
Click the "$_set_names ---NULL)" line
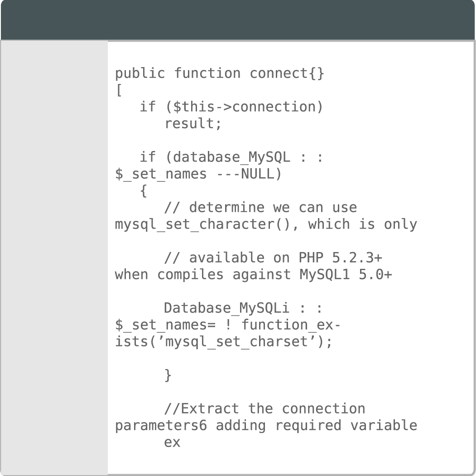click(x=198, y=174)
